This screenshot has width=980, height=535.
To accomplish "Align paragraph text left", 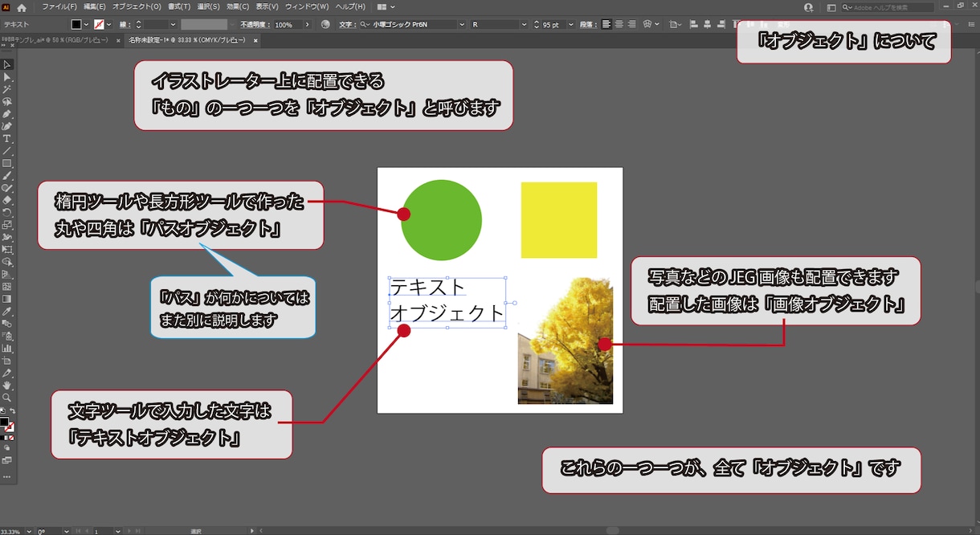I will 606,24.
